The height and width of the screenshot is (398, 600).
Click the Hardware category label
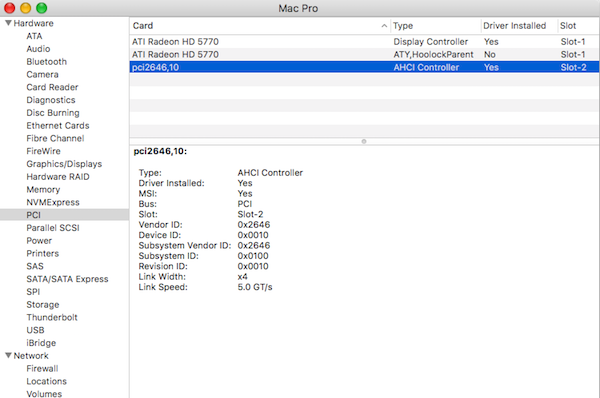[x=34, y=23]
